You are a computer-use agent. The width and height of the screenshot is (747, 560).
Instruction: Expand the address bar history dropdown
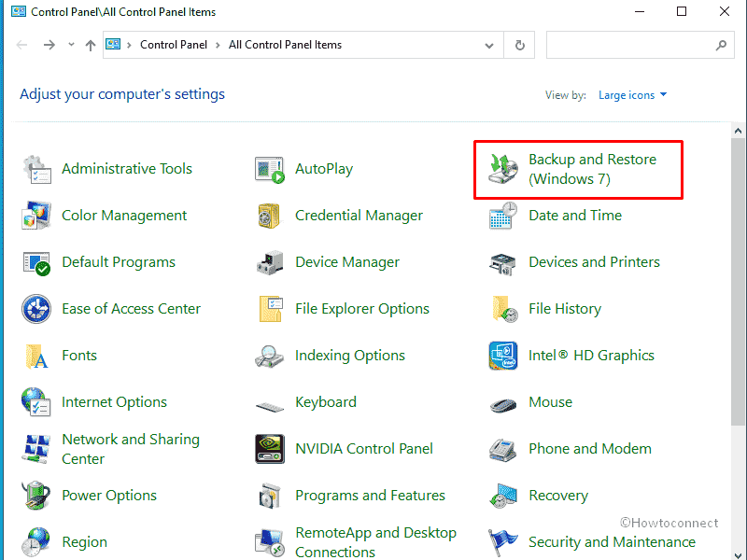(x=489, y=45)
